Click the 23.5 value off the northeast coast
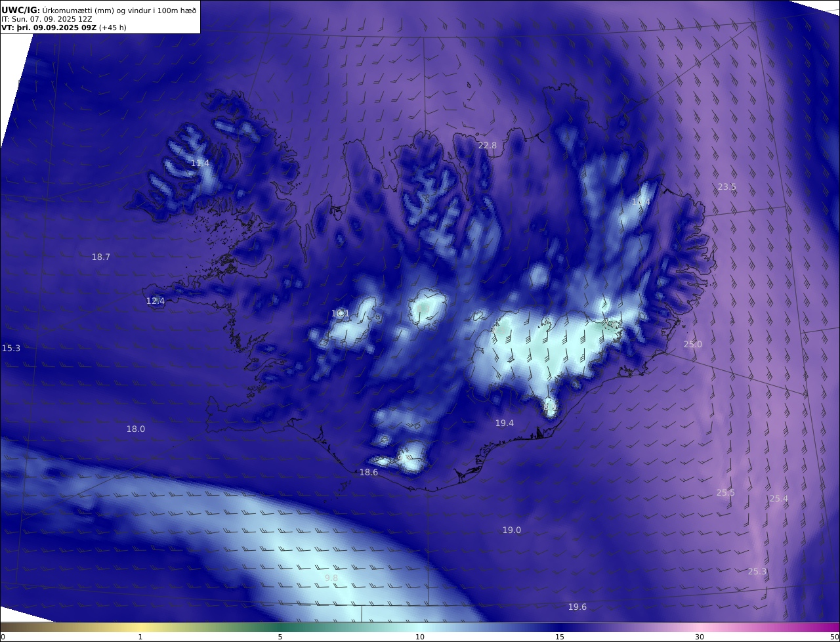Image resolution: width=840 pixels, height=642 pixels. pyautogui.click(x=726, y=187)
